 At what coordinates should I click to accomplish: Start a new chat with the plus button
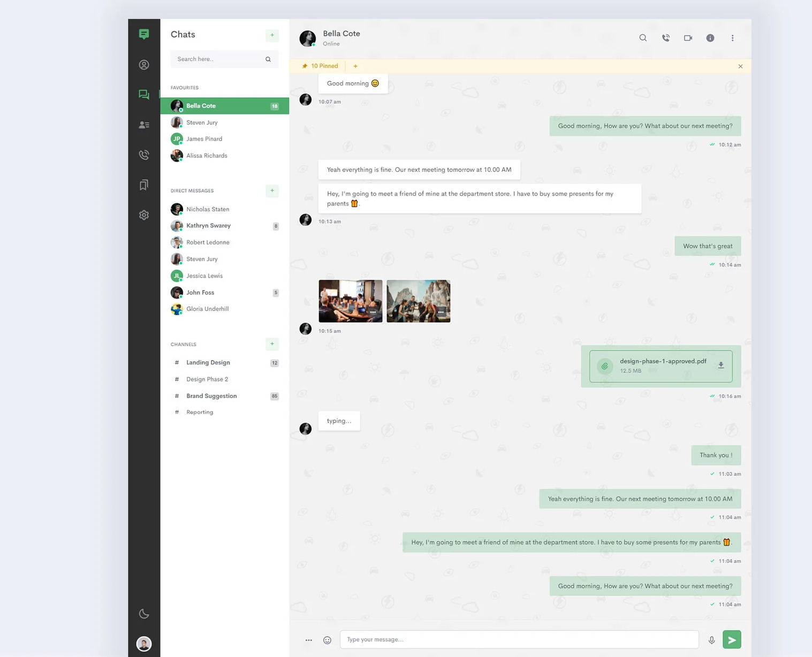(272, 35)
